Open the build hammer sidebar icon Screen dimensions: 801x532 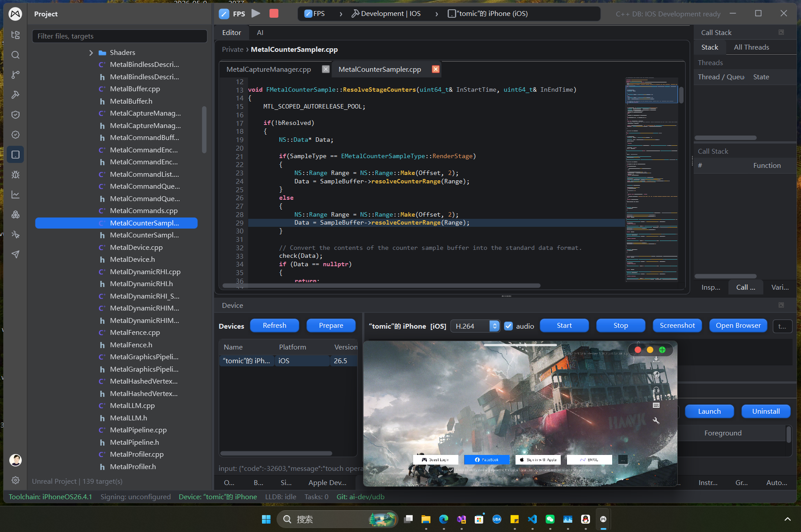(16, 95)
